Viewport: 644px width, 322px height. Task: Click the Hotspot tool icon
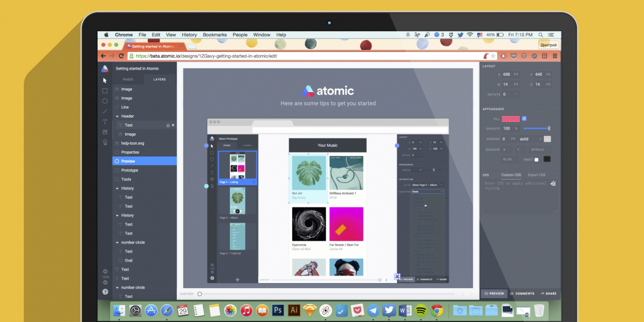click(x=105, y=142)
